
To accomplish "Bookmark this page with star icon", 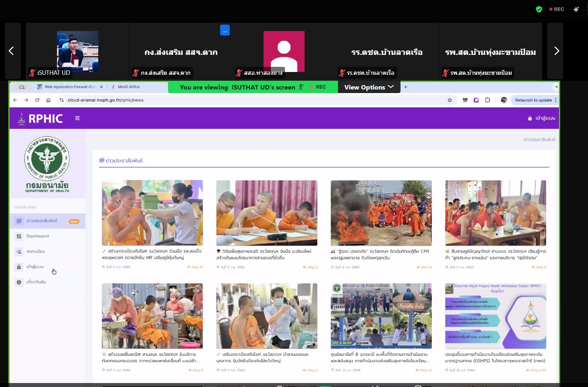I will (x=449, y=100).
